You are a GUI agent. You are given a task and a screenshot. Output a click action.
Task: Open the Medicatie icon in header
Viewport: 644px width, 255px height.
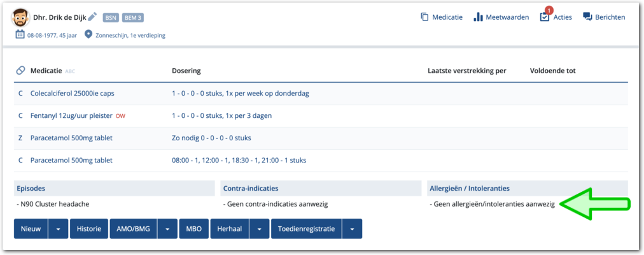424,17
